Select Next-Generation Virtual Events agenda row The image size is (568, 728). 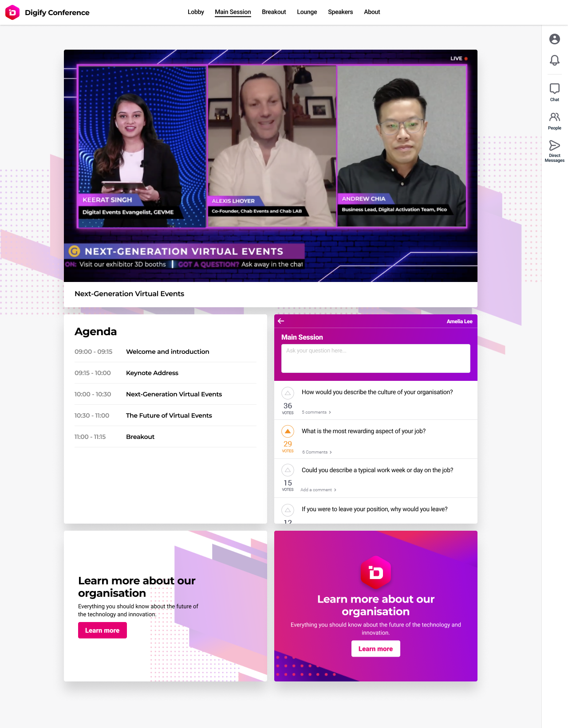[166, 394]
